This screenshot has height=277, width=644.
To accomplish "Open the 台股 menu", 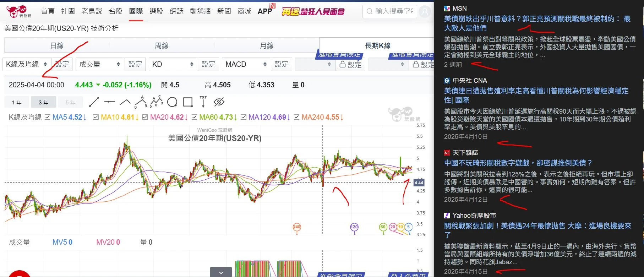I will pos(115,11).
